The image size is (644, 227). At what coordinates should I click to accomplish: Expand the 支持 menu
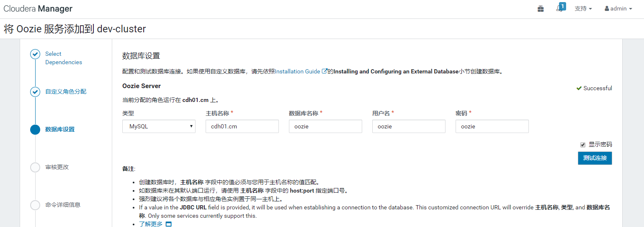pyautogui.click(x=583, y=8)
